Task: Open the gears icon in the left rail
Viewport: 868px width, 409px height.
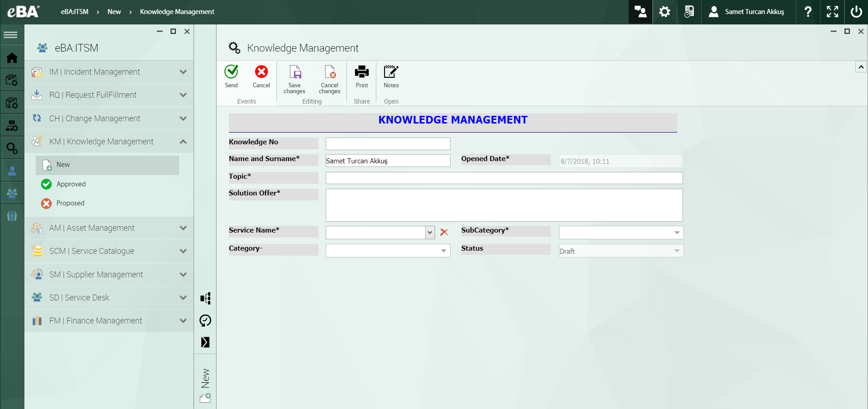Action: tap(12, 148)
